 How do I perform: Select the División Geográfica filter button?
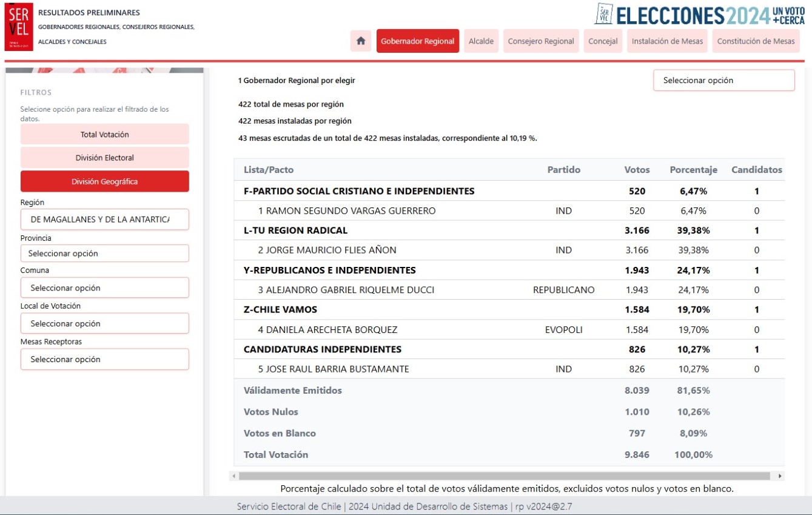click(x=105, y=181)
